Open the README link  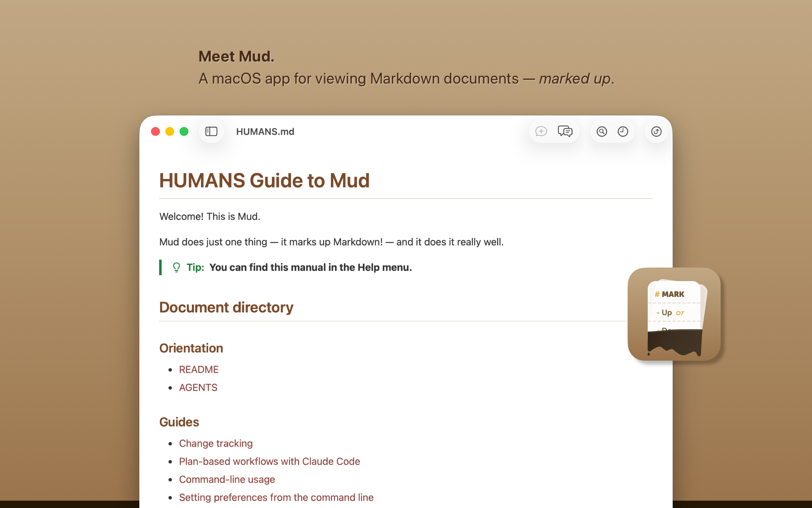[199, 370]
